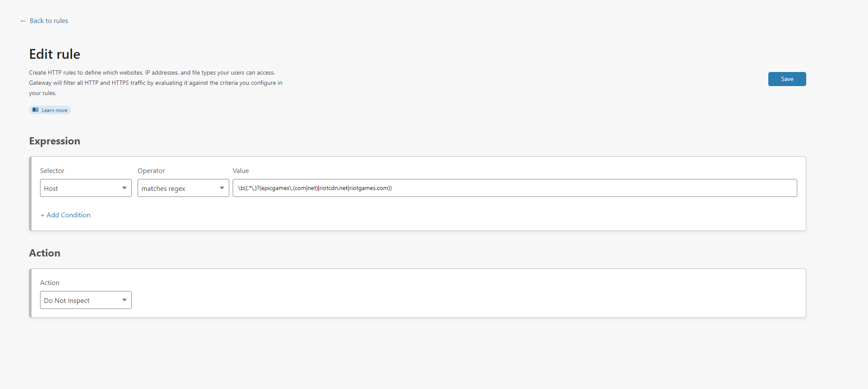Click the chevron on the matches regex dropdown
Screen dimensions: 868x389
(222, 188)
